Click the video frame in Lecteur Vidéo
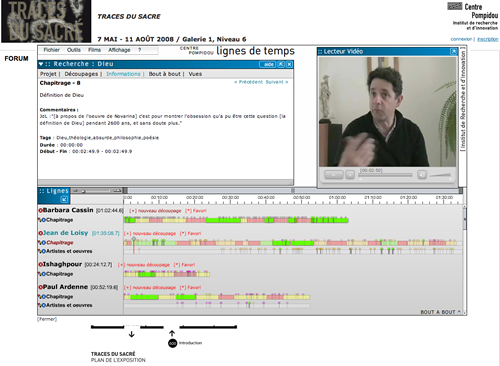Screen dimensions: 500x366 tap(387, 112)
